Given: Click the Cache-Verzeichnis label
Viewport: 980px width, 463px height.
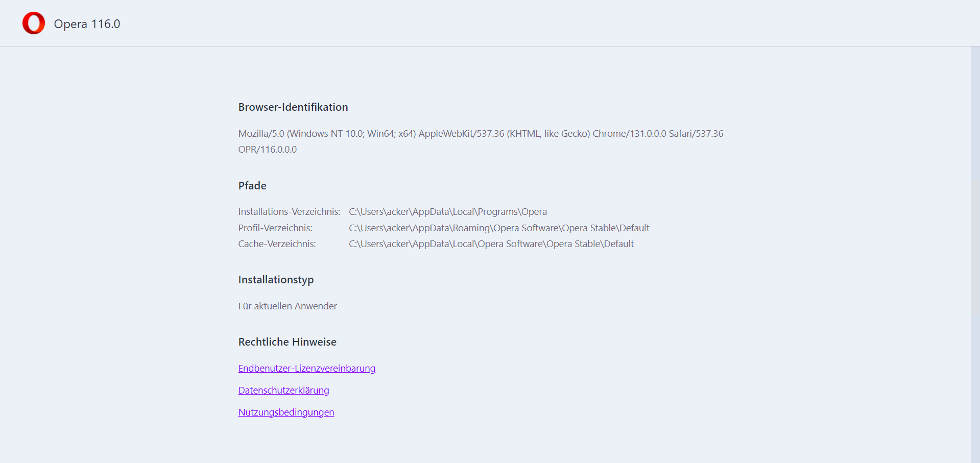Looking at the screenshot, I should click(277, 243).
